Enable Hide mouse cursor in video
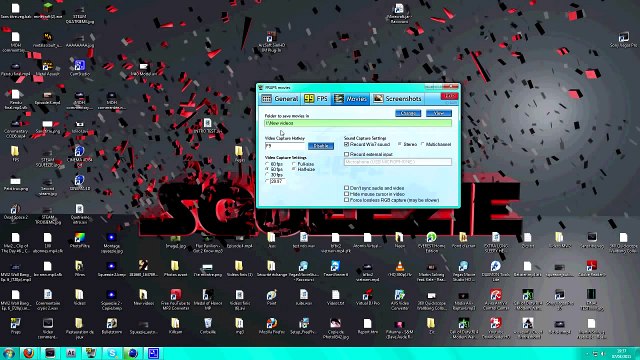This screenshot has height=360, width=640. point(347,194)
